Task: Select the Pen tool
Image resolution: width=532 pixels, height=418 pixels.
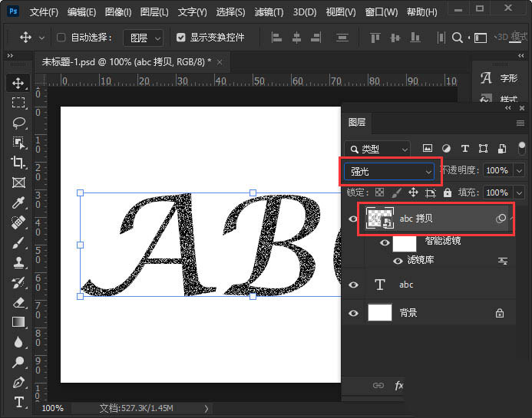Action: [18, 383]
